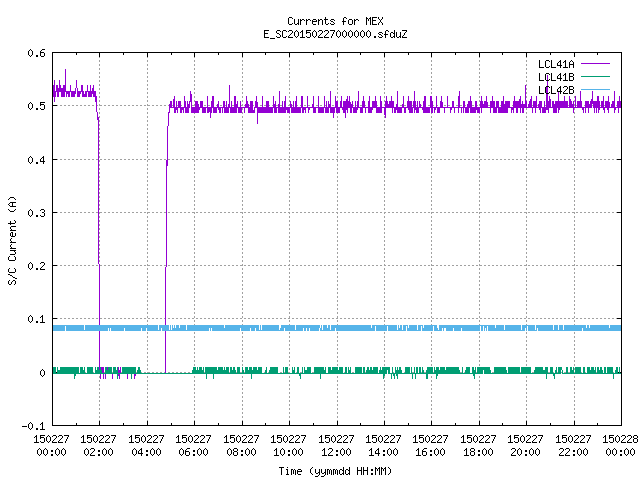Screen dimensions: 640x480
Task: Click the LCL41A legend label
Action: pyautogui.click(x=556, y=64)
